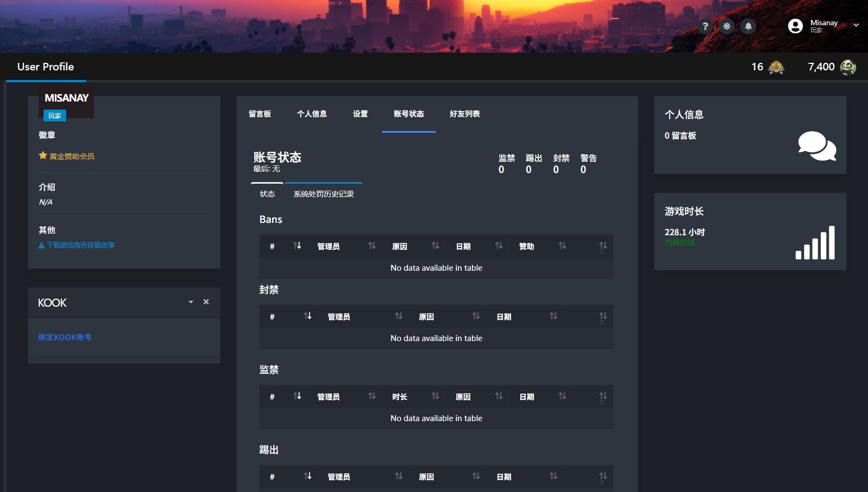Click the 警告 counter in status summary

point(588,164)
